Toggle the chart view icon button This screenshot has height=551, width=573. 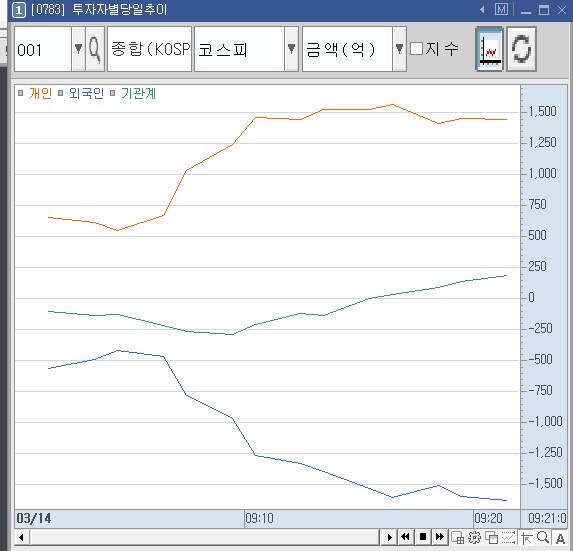[490, 49]
